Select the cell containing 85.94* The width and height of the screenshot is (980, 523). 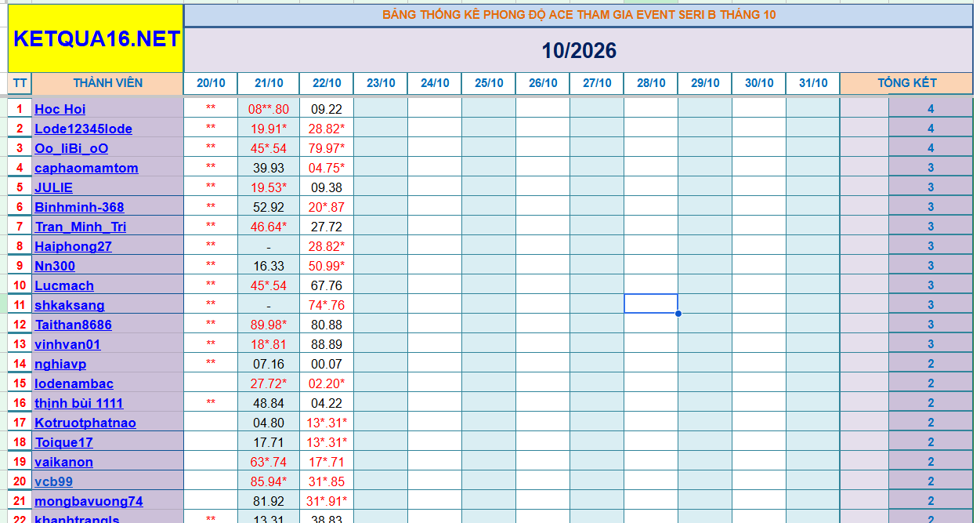coord(269,481)
